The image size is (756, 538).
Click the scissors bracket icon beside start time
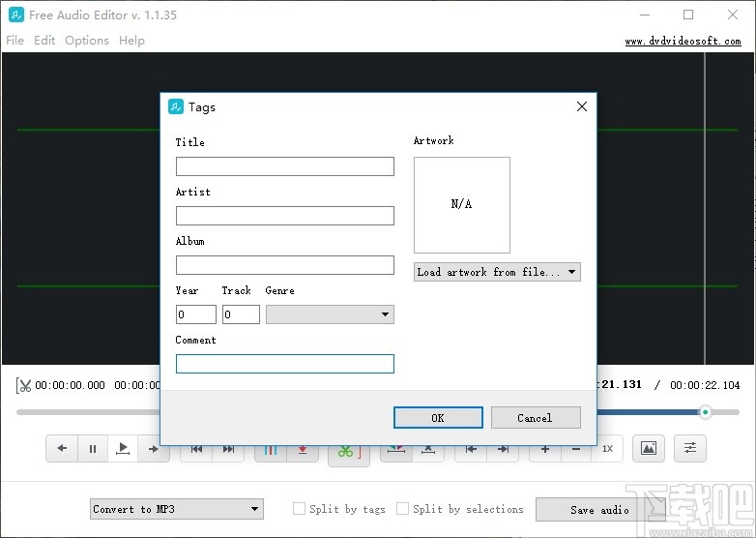23,385
